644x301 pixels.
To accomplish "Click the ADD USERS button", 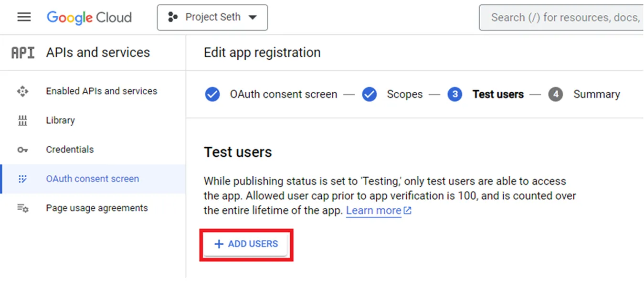I will coord(246,244).
